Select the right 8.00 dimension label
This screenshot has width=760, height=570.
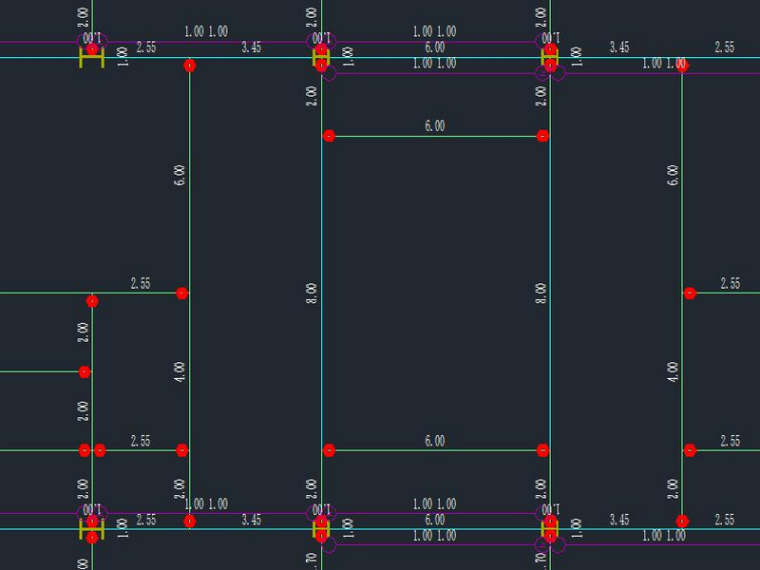[x=541, y=293]
